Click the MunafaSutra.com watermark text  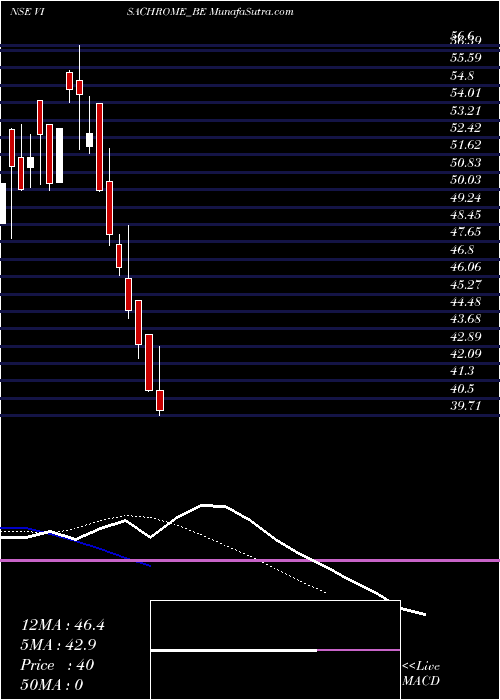pos(251,12)
